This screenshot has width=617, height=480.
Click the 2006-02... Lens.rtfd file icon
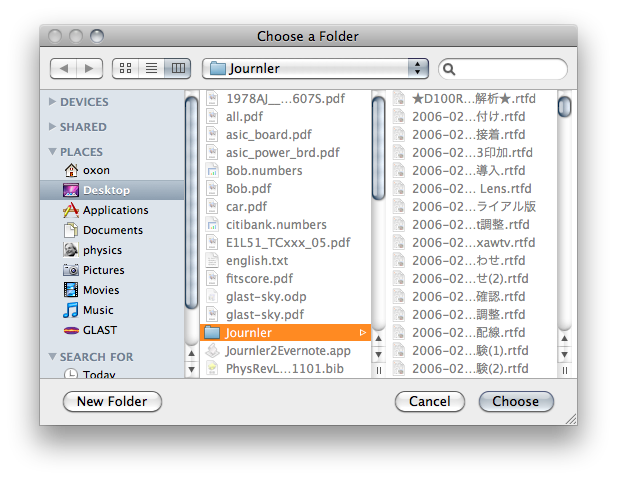(x=399, y=188)
